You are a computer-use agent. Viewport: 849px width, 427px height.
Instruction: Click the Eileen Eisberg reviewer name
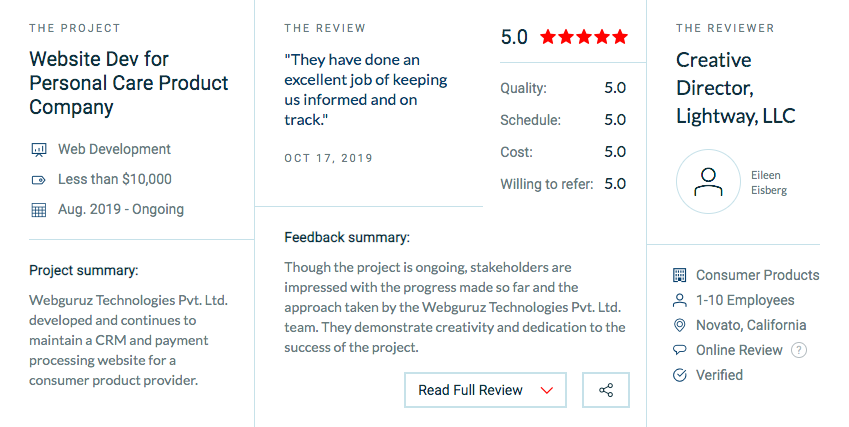point(769,182)
